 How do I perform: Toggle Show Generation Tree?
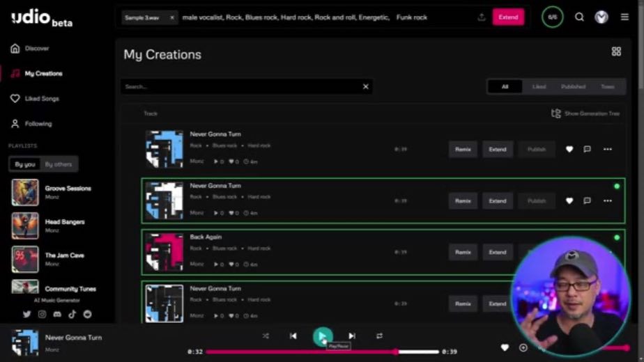point(585,113)
